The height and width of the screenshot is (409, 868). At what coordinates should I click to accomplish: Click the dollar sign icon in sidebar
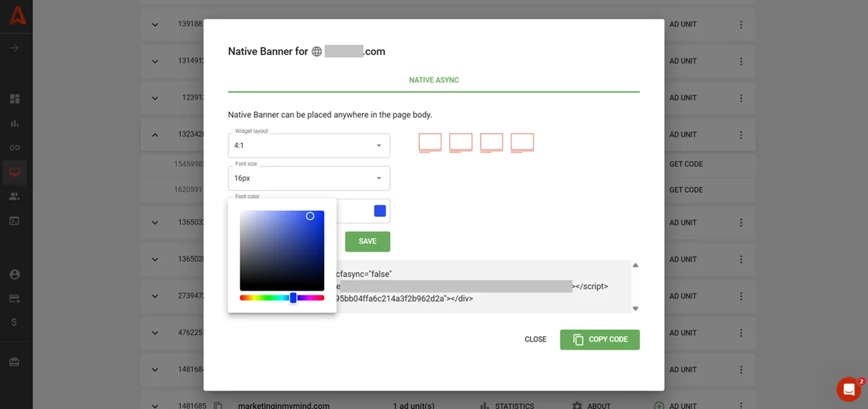click(14, 322)
